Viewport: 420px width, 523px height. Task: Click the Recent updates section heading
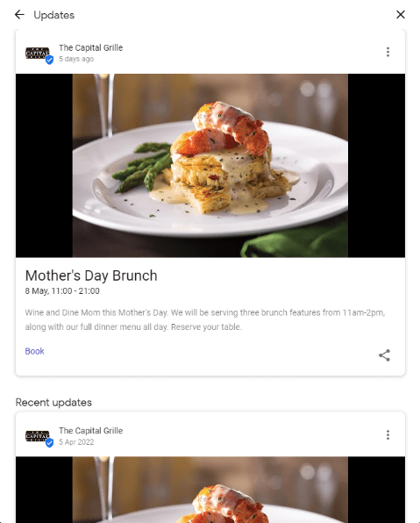pyautogui.click(x=53, y=402)
